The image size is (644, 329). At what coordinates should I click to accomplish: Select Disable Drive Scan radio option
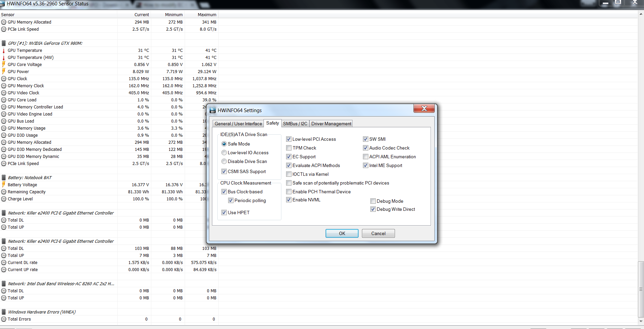click(224, 161)
